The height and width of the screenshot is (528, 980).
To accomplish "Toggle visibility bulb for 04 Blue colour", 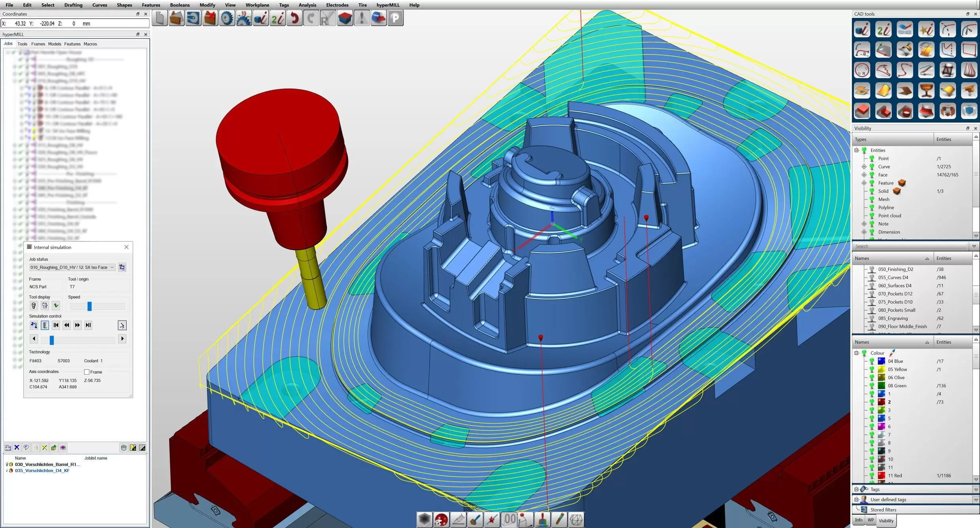I will pos(872,361).
